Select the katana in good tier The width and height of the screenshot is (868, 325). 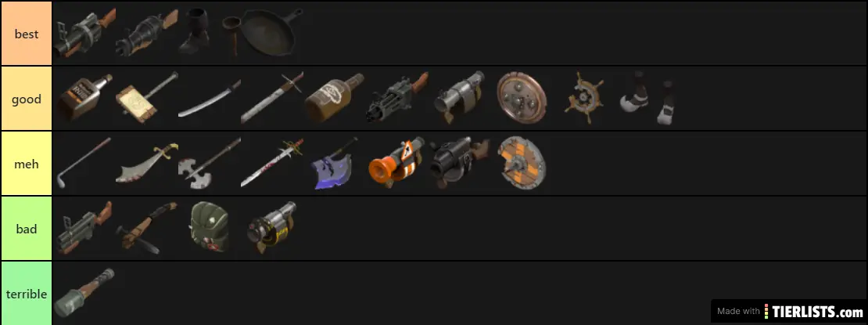click(x=210, y=98)
